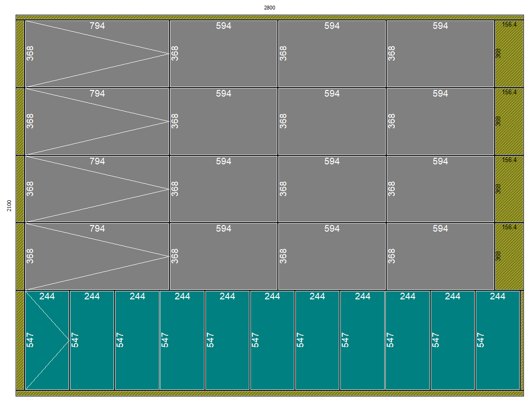Select the middle 594 panel in the third row
This screenshot has width=532, height=405.
click(x=332, y=189)
